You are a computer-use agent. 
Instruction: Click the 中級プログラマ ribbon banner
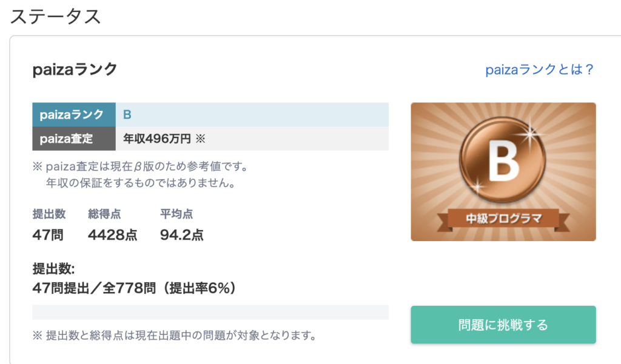click(503, 217)
